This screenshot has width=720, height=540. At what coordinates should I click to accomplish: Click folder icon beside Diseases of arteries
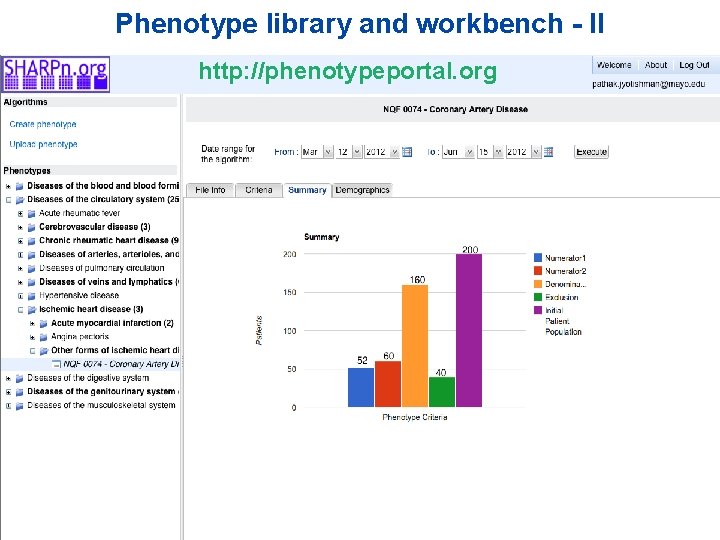[32, 254]
